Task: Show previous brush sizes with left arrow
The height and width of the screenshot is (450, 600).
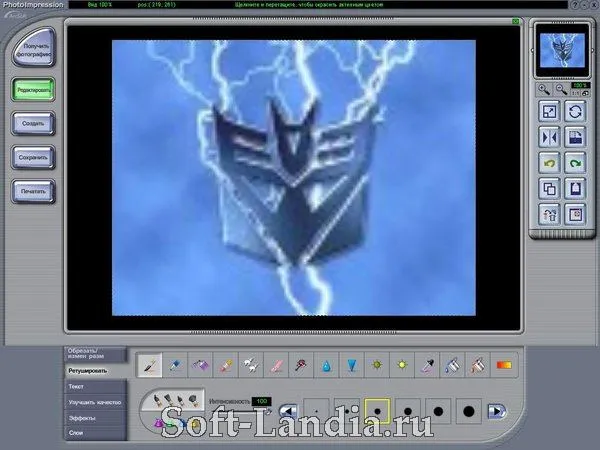Action: coord(289,411)
